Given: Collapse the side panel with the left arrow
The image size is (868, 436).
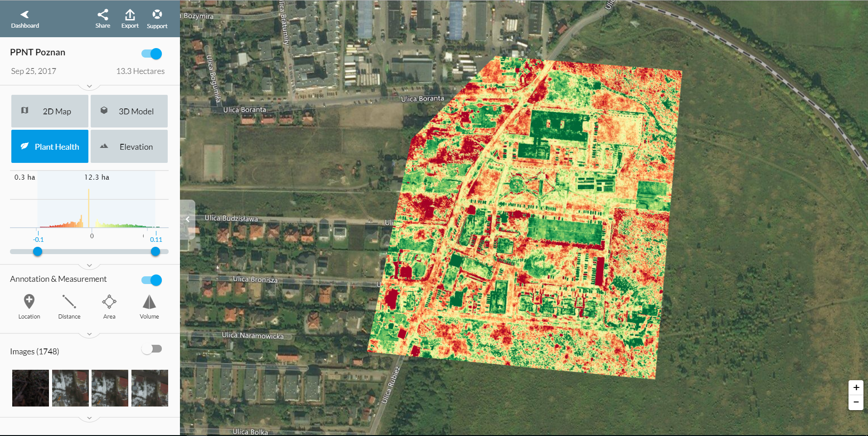Looking at the screenshot, I should click(x=188, y=219).
